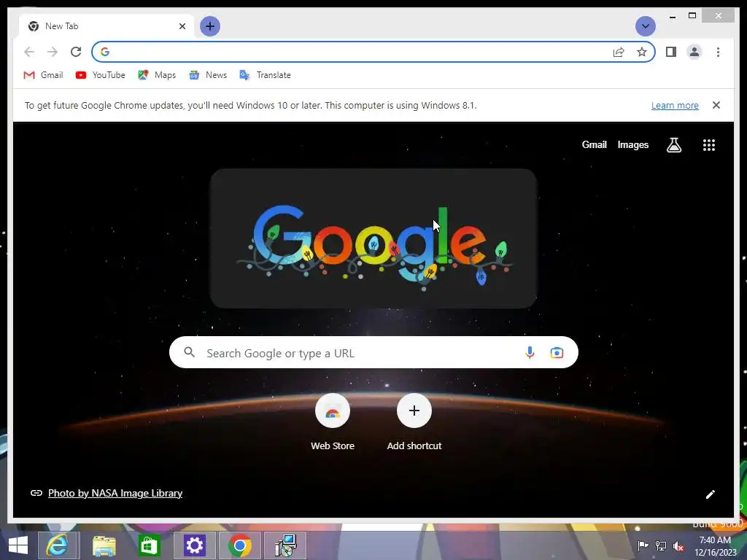Click the browser back arrow
Viewport: 747px width, 560px height.
point(29,52)
